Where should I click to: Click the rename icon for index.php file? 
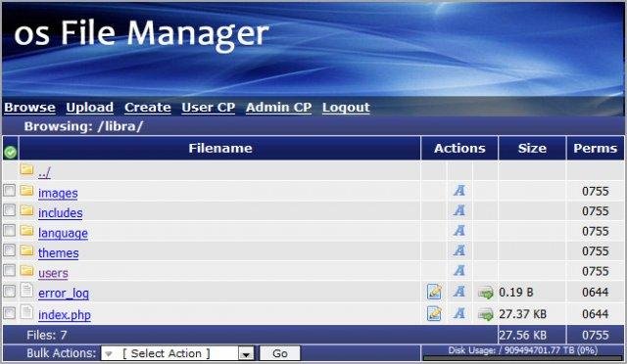pyautogui.click(x=459, y=313)
